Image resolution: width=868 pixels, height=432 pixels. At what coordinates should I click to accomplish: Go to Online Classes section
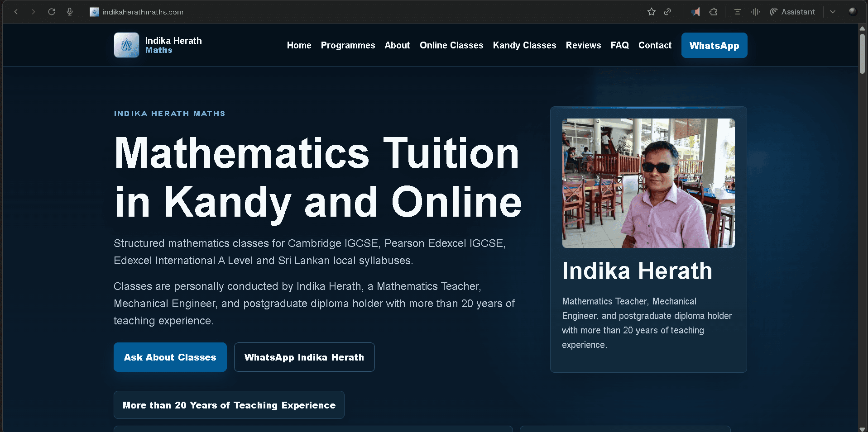(x=451, y=45)
